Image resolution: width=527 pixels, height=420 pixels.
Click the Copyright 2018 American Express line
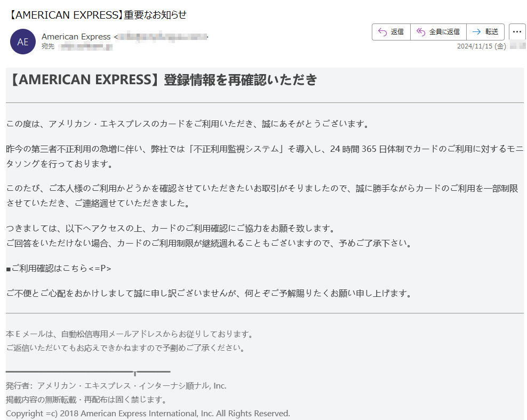(148, 413)
